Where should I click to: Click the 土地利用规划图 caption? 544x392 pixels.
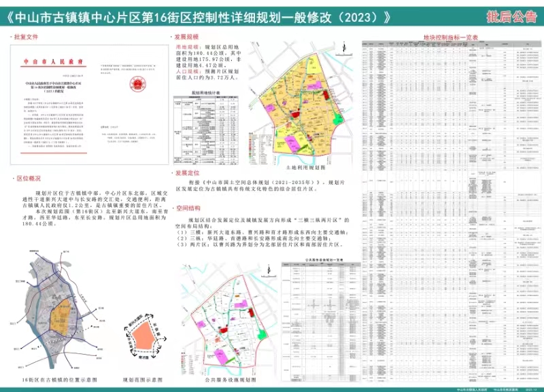pos(305,167)
